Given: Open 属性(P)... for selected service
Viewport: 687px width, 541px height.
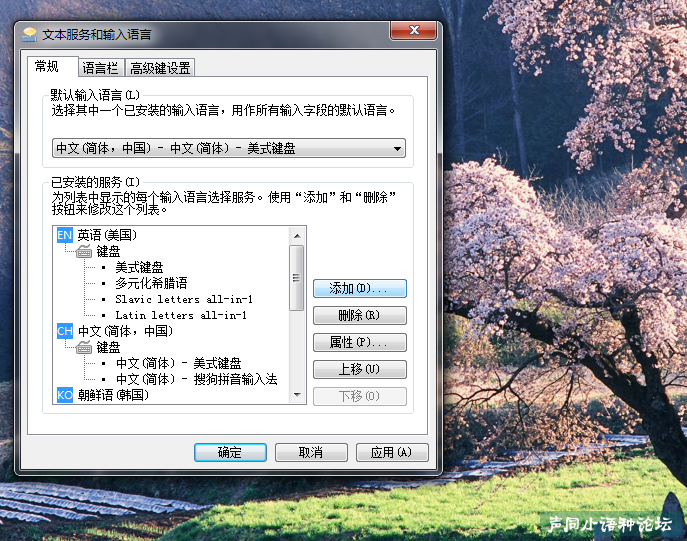Looking at the screenshot, I should point(360,342).
